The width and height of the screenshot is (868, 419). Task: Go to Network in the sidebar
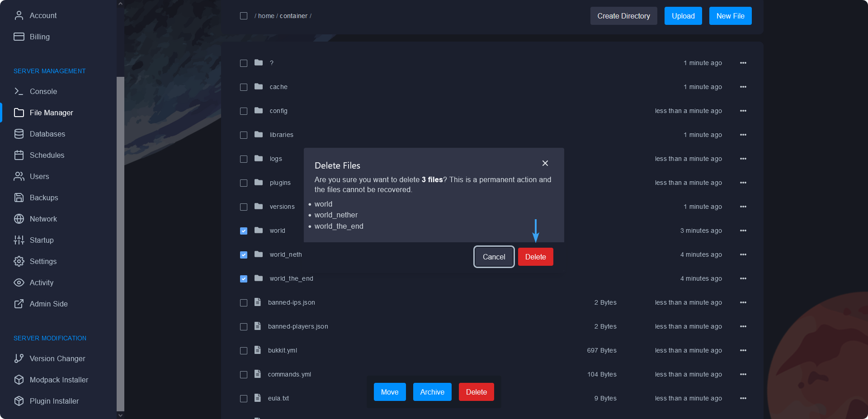point(43,219)
